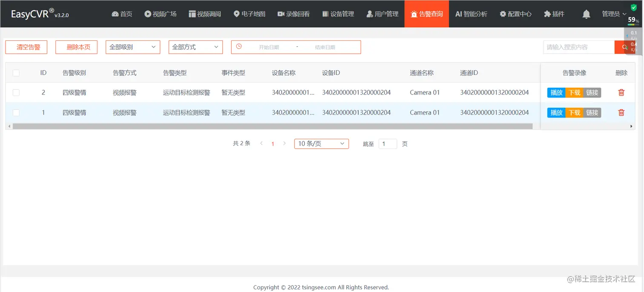Go to previous page arrow in pagination
644x292 pixels.
pyautogui.click(x=262, y=143)
